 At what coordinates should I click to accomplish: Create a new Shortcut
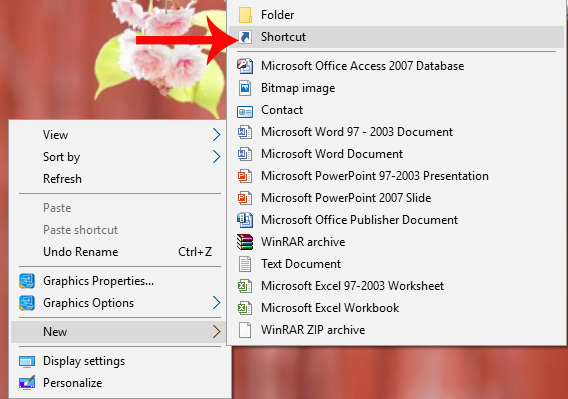click(396, 37)
